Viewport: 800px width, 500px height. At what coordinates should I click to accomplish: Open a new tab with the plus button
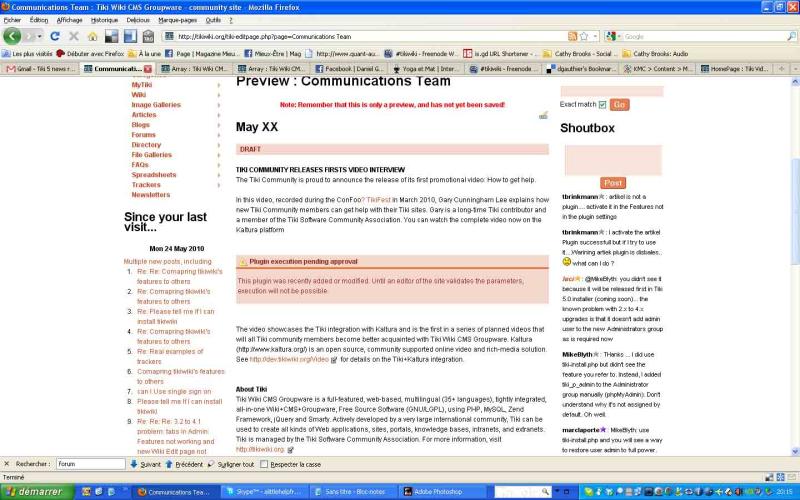pyautogui.click(x=781, y=68)
